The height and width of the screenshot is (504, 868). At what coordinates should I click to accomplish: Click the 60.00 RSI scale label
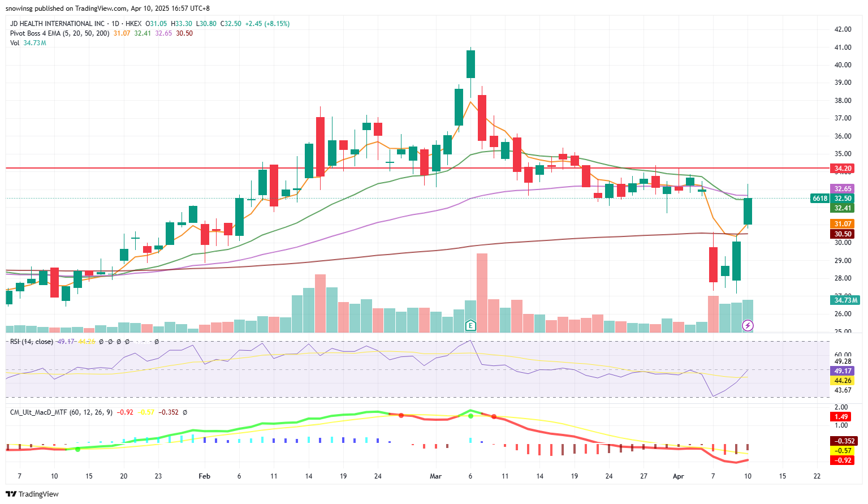[x=843, y=355]
